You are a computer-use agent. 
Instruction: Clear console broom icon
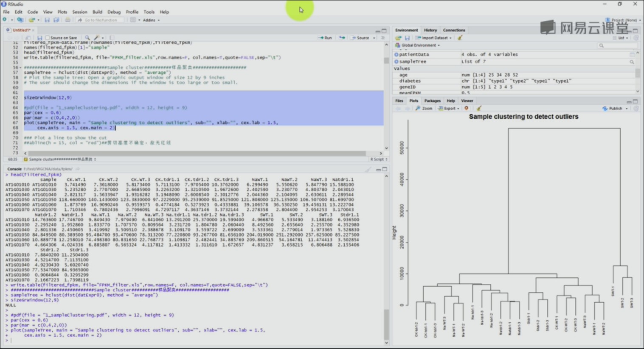368,169
